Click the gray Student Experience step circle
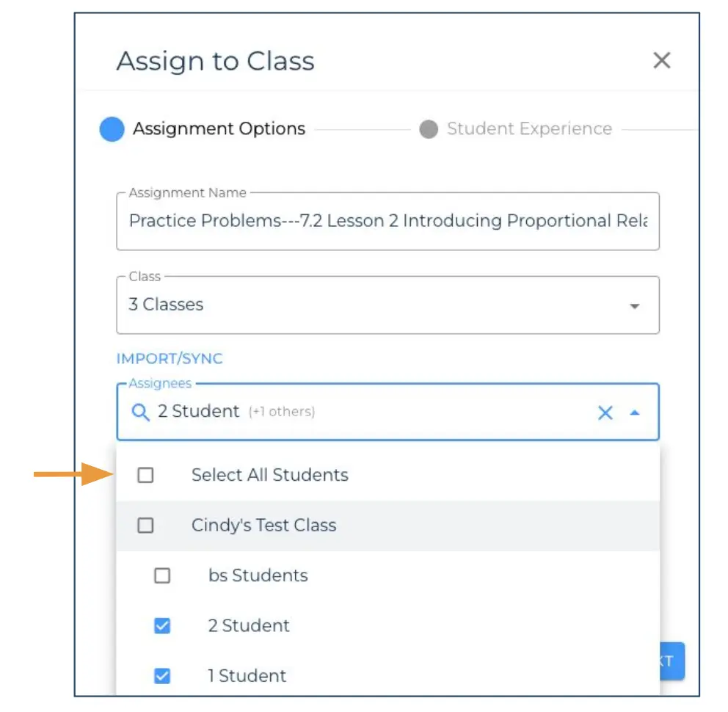This screenshot has width=728, height=712. tap(429, 128)
